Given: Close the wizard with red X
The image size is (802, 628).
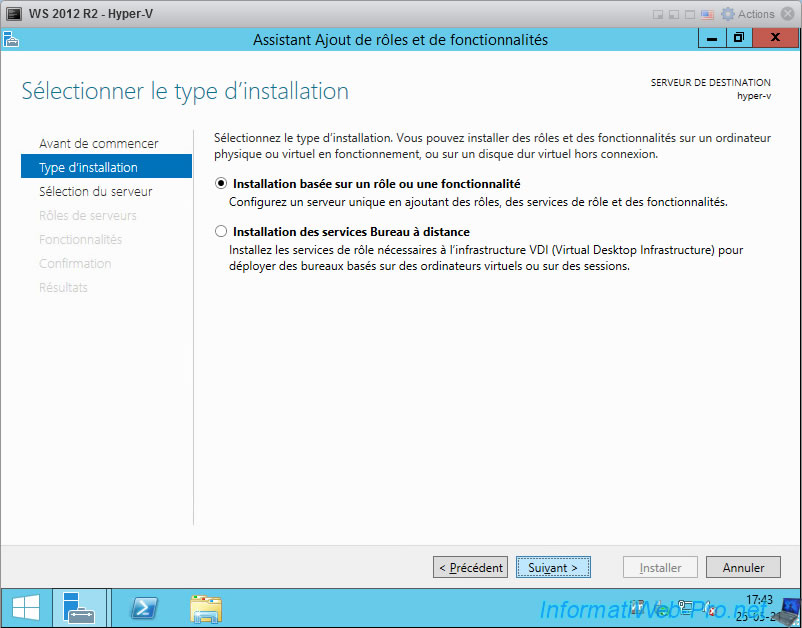Looking at the screenshot, I should click(x=775, y=38).
